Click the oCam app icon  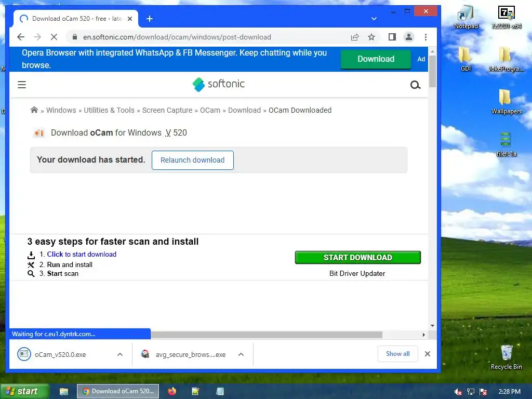coord(39,132)
